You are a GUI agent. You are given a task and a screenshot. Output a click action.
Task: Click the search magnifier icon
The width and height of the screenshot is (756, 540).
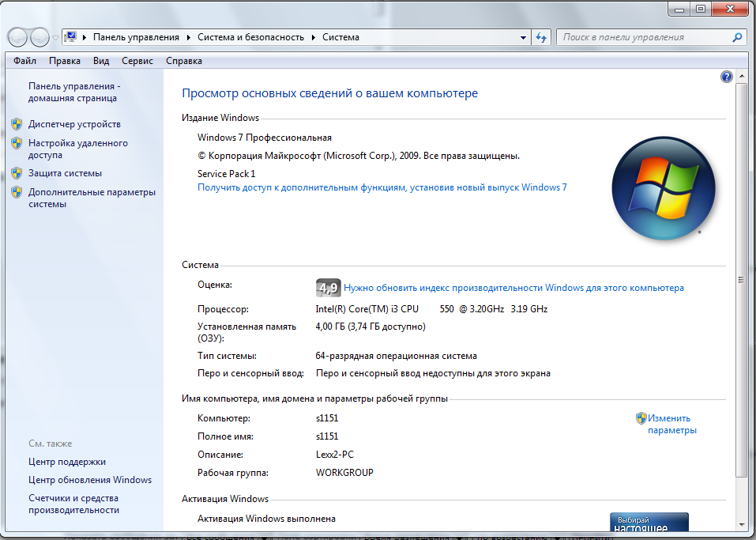737,37
